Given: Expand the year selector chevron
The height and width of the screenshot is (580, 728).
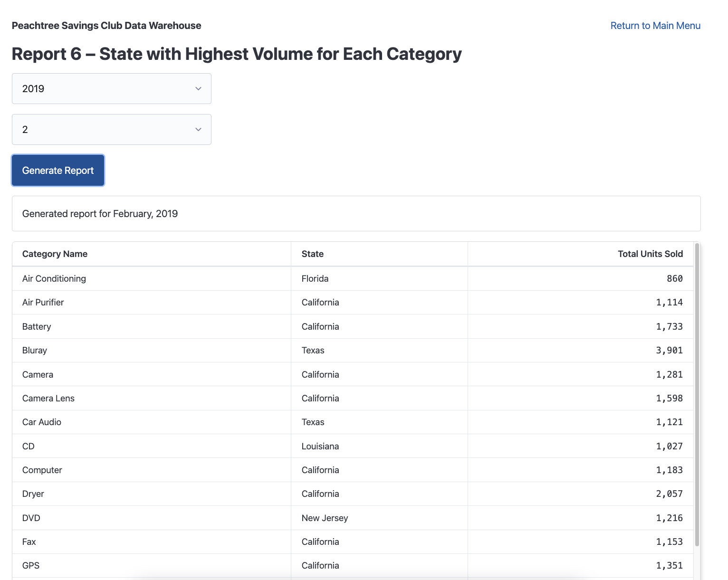Looking at the screenshot, I should 198,88.
